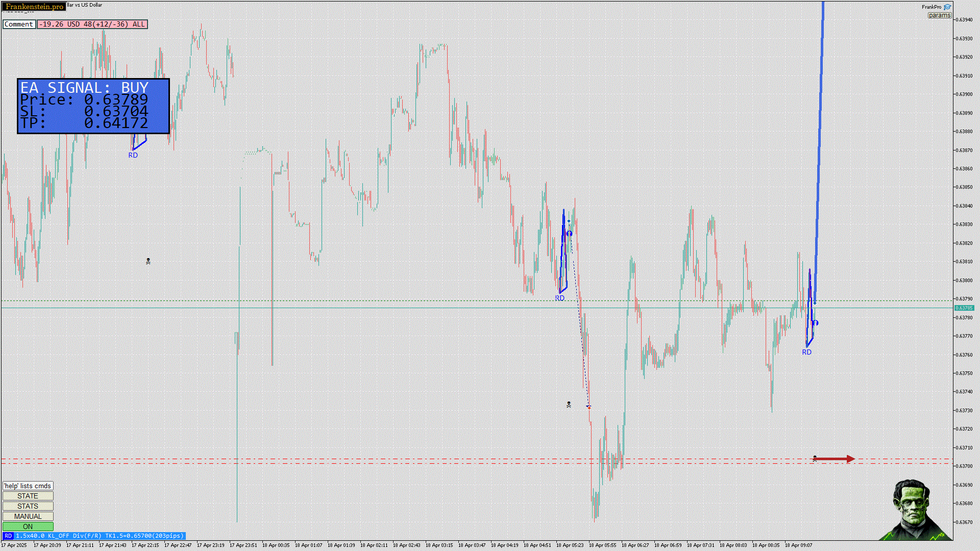This screenshot has width=980, height=551.
Task: Click the RD label under the middle divergence
Action: (559, 298)
